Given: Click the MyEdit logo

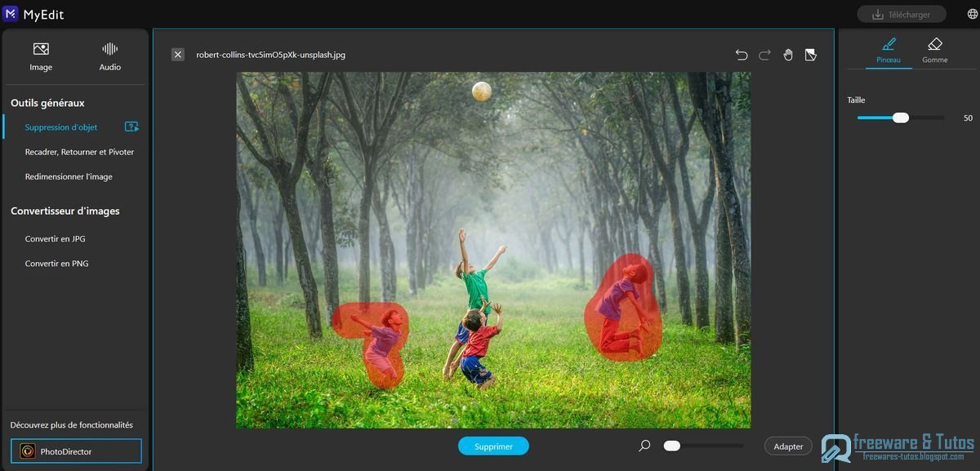Looking at the screenshot, I should (x=11, y=14).
